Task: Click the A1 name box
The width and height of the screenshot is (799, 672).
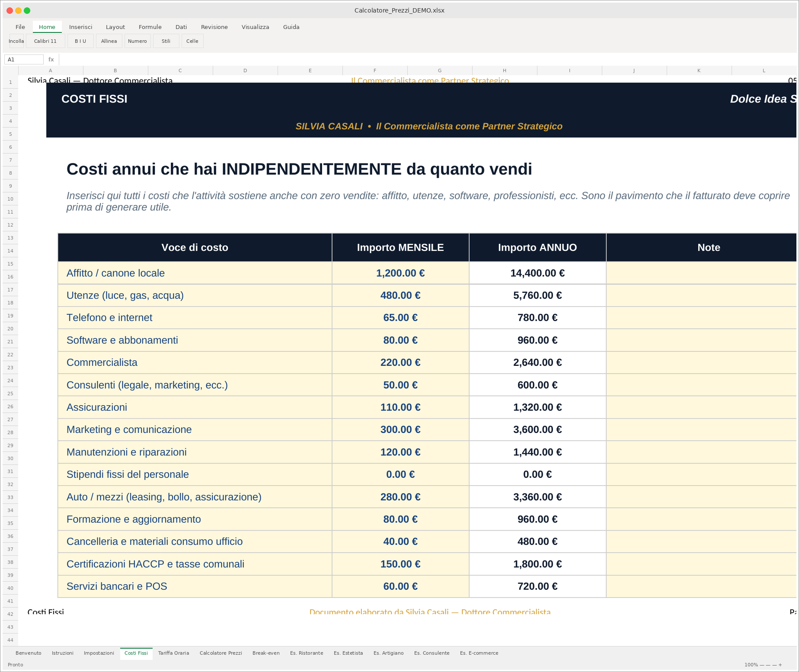Action: [x=24, y=59]
